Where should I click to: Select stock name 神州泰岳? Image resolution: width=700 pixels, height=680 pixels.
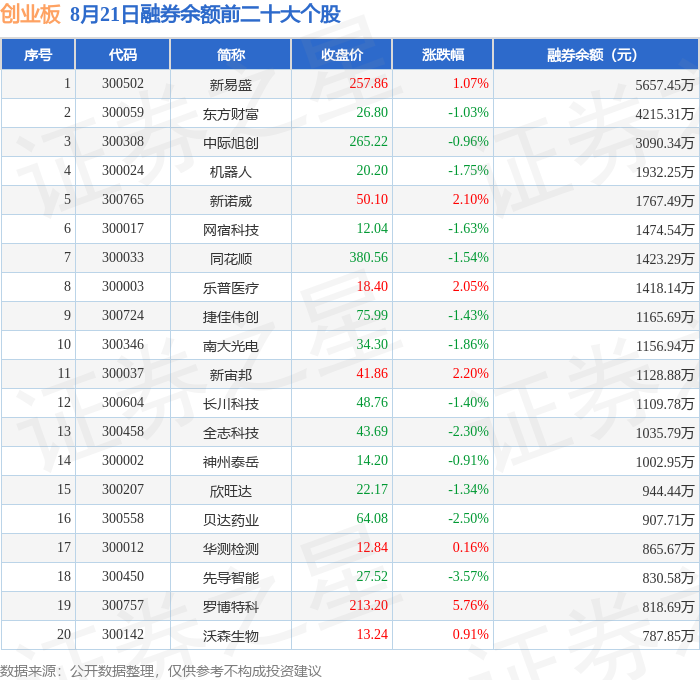(x=231, y=462)
